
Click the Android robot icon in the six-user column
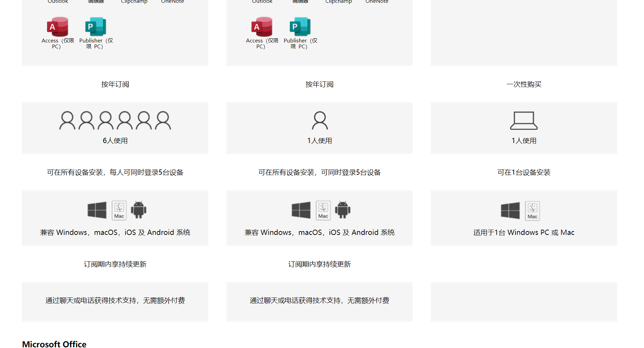click(x=139, y=210)
